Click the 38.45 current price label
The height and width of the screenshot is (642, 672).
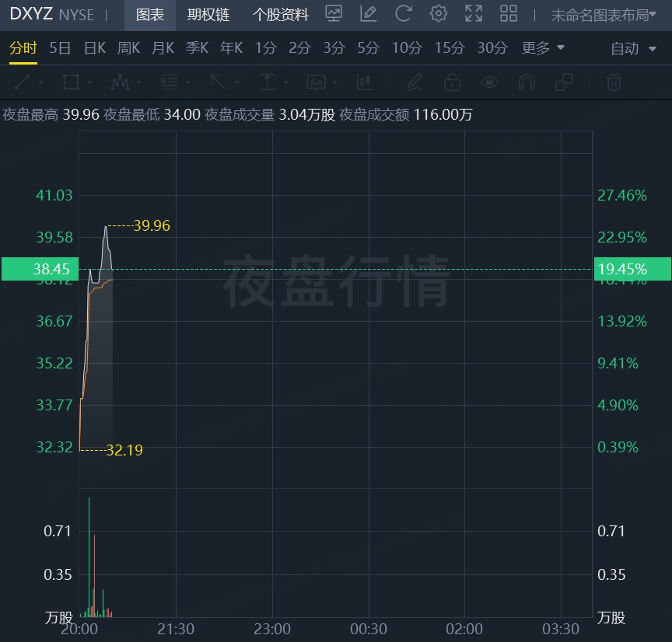[x=40, y=269]
